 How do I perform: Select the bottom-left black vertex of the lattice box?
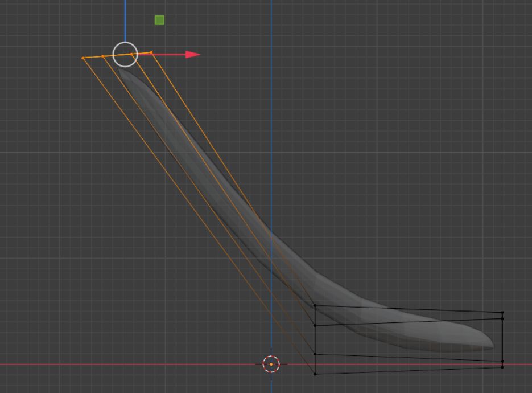pos(315,374)
